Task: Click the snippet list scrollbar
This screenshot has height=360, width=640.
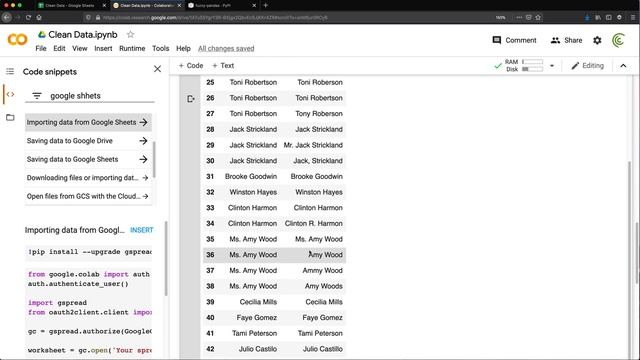Action: click(x=154, y=160)
